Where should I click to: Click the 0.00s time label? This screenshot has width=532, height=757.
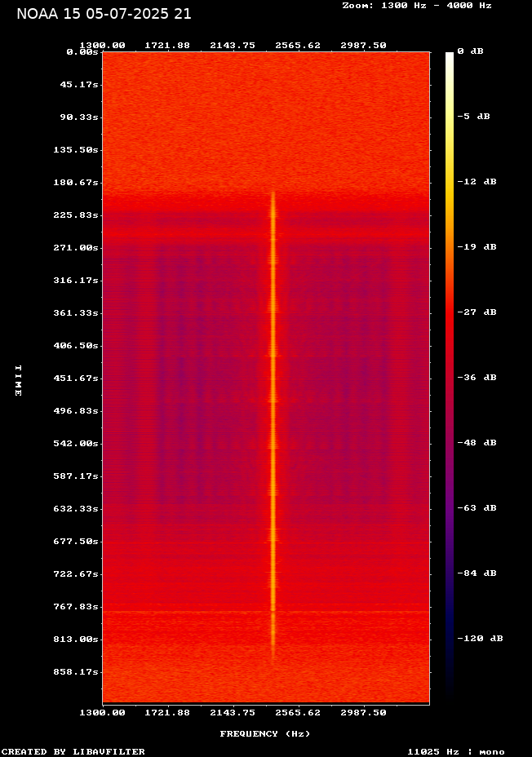pyautogui.click(x=82, y=51)
